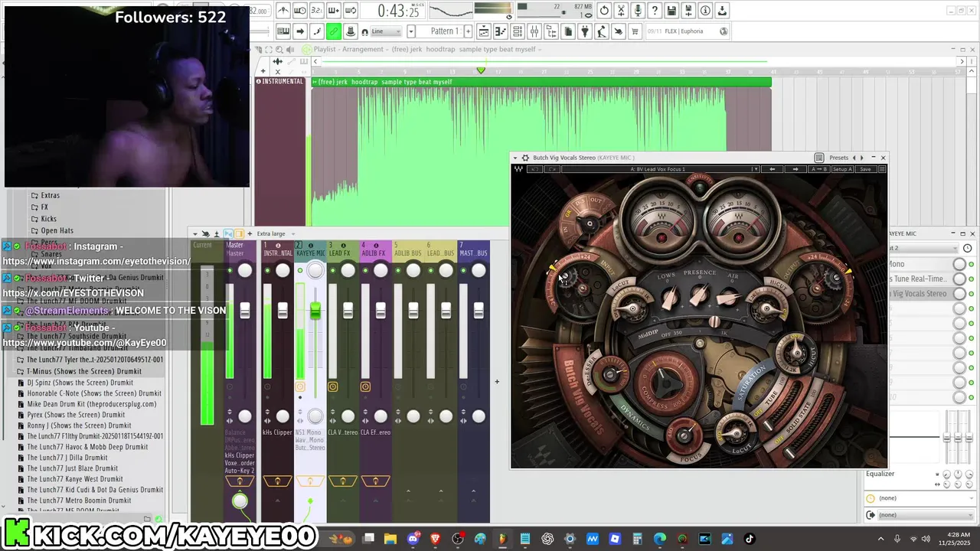The image size is (980, 551).
Task: Toggle the typing keyboard to piano icon
Action: click(x=283, y=31)
